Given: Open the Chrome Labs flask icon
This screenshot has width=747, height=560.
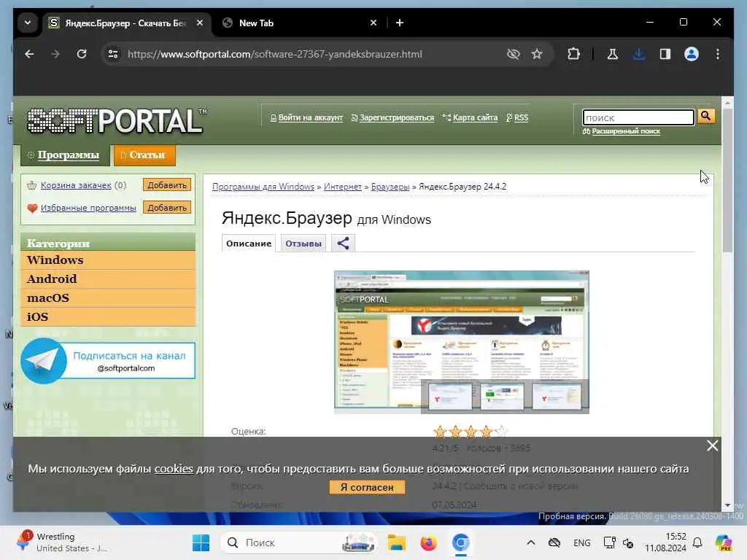Looking at the screenshot, I should [613, 54].
